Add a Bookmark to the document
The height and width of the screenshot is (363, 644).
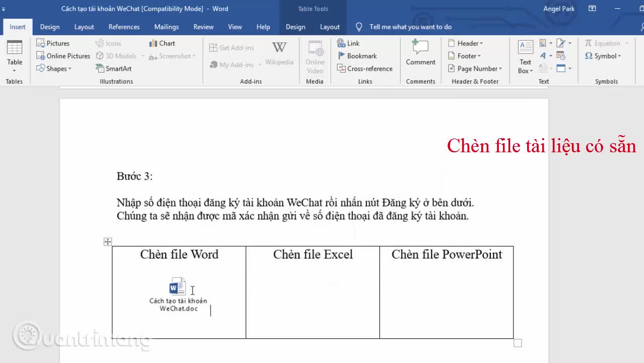click(357, 56)
